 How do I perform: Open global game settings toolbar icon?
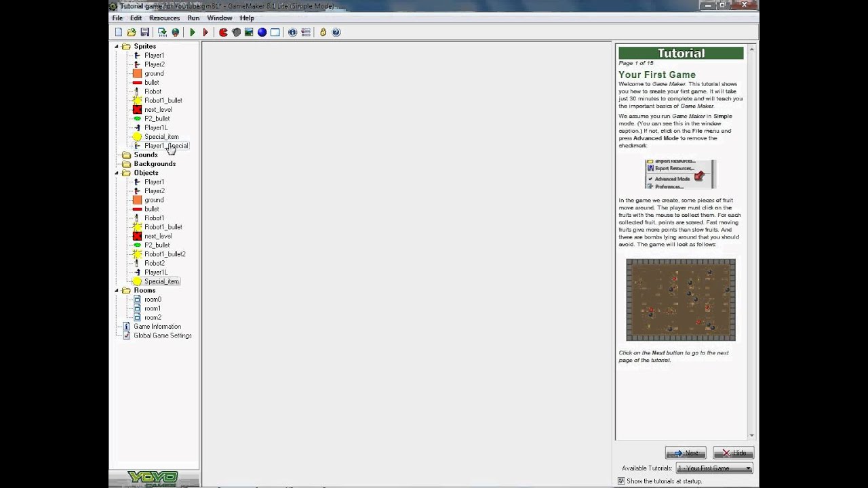[x=306, y=32]
